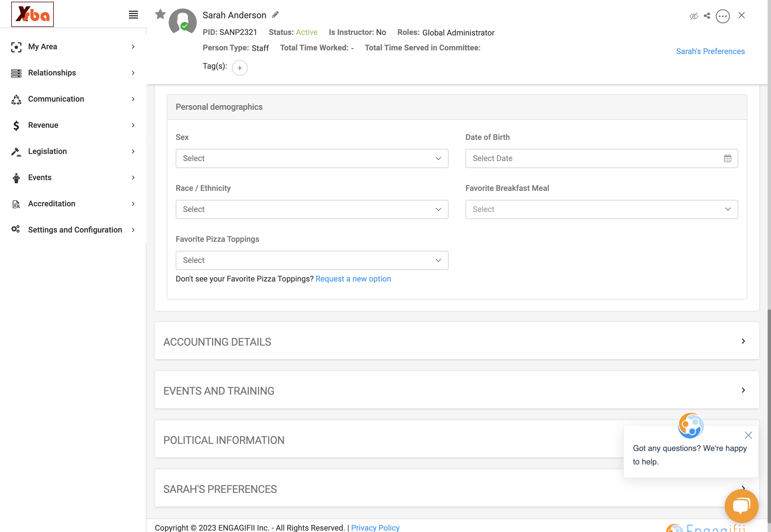The height and width of the screenshot is (532, 771).
Task: Click the Events person icon
Action: [x=16, y=178]
